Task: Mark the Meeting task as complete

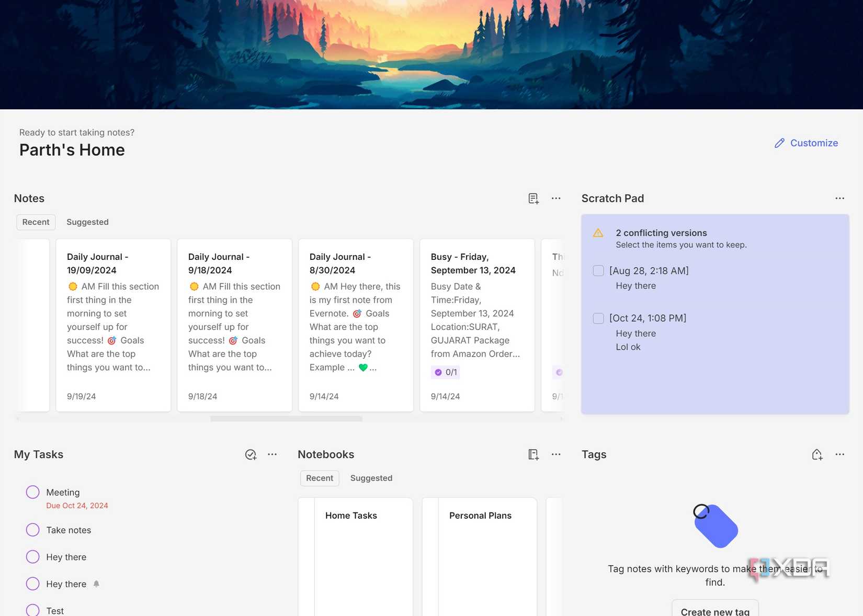Action: tap(32, 492)
